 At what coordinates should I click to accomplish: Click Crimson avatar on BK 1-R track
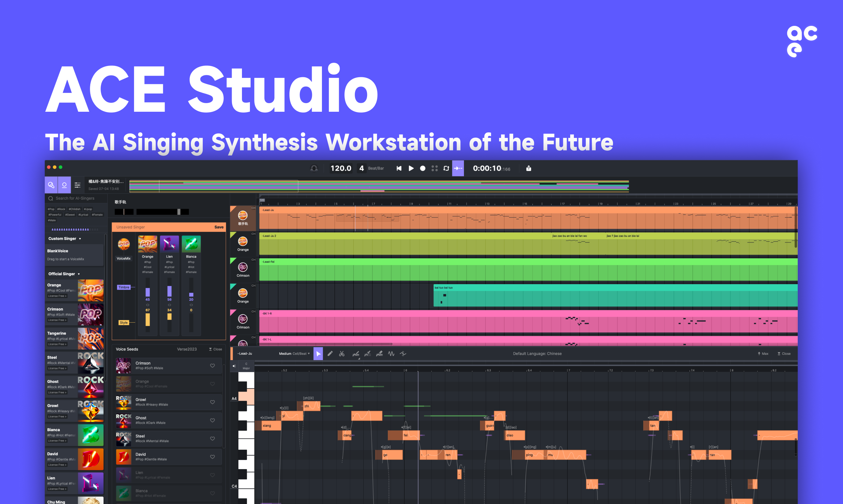coord(243,319)
